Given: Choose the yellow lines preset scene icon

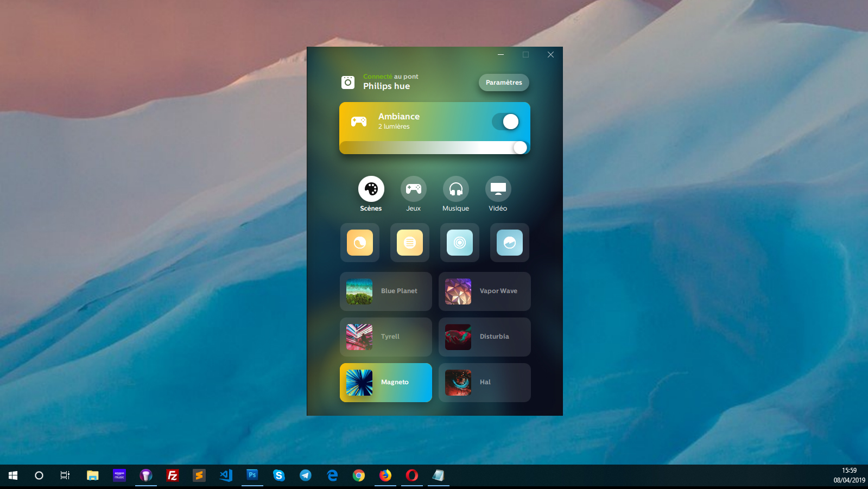Looking at the screenshot, I should [410, 243].
